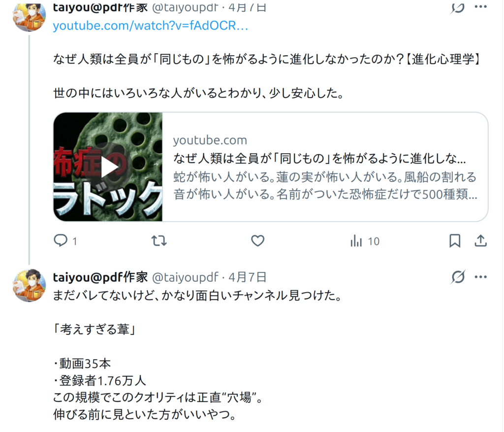This screenshot has height=432, width=504.
Task: Repost the phobia video tweet
Action: (159, 240)
